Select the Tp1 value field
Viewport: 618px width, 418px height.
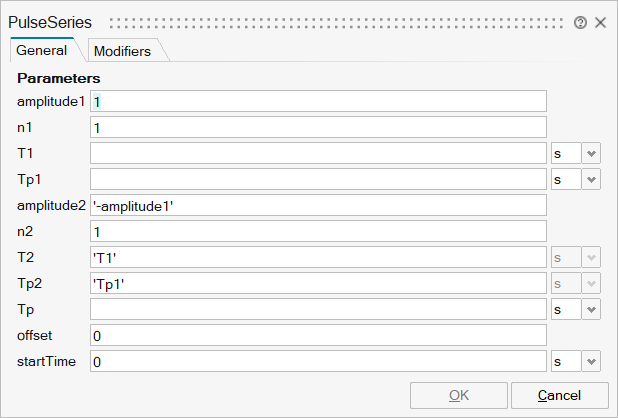(318, 179)
